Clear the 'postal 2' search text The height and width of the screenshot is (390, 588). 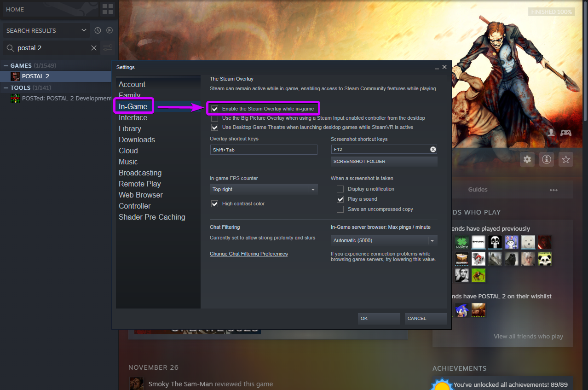point(94,48)
